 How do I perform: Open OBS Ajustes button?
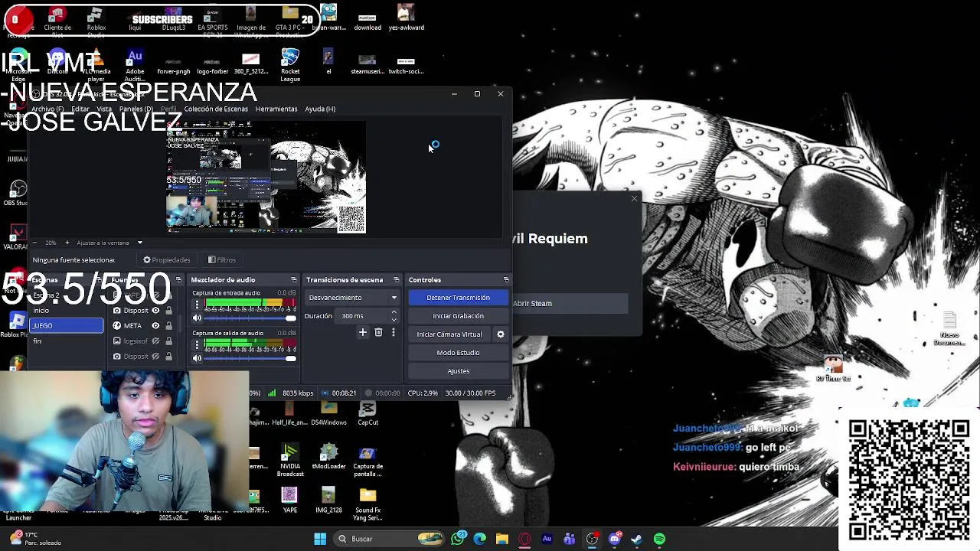458,371
